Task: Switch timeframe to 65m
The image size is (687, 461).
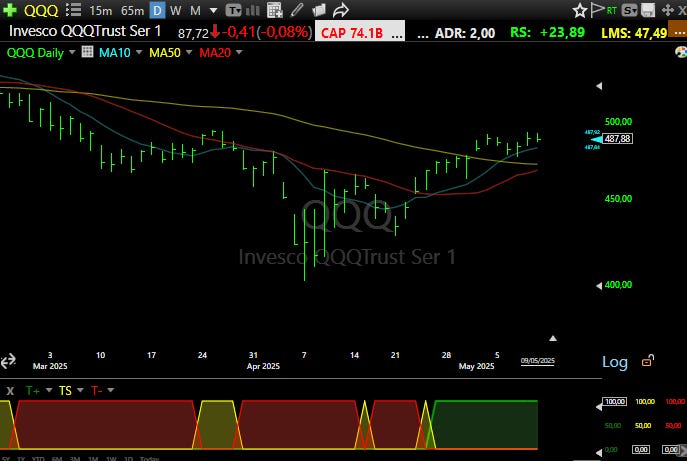Action: coord(132,10)
